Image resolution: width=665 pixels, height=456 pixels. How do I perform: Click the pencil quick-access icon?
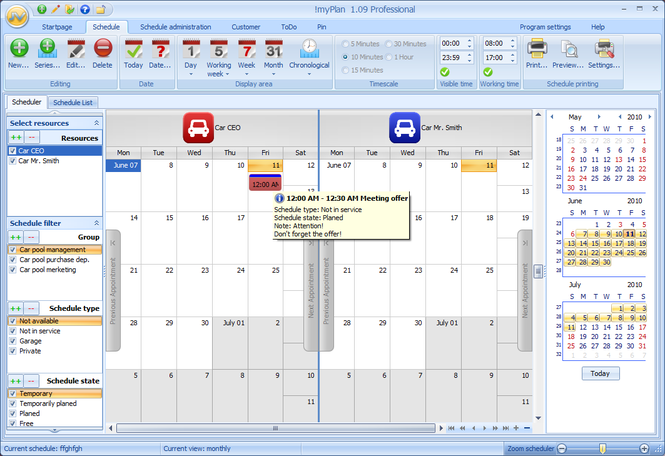(56, 9)
